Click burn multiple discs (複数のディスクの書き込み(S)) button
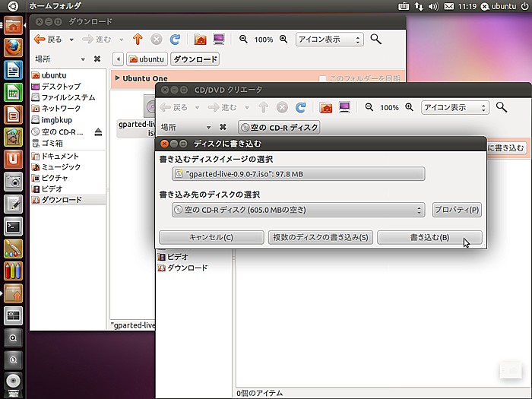 (x=320, y=237)
